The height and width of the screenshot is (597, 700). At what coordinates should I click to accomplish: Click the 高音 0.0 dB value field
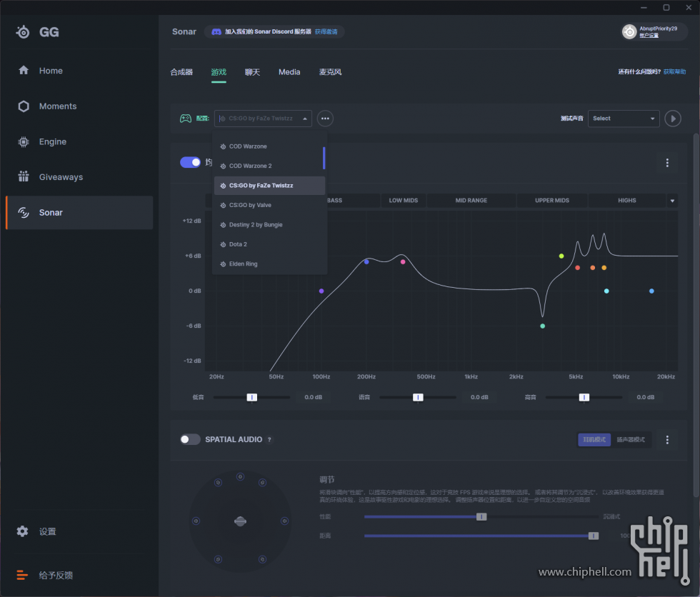tap(646, 397)
